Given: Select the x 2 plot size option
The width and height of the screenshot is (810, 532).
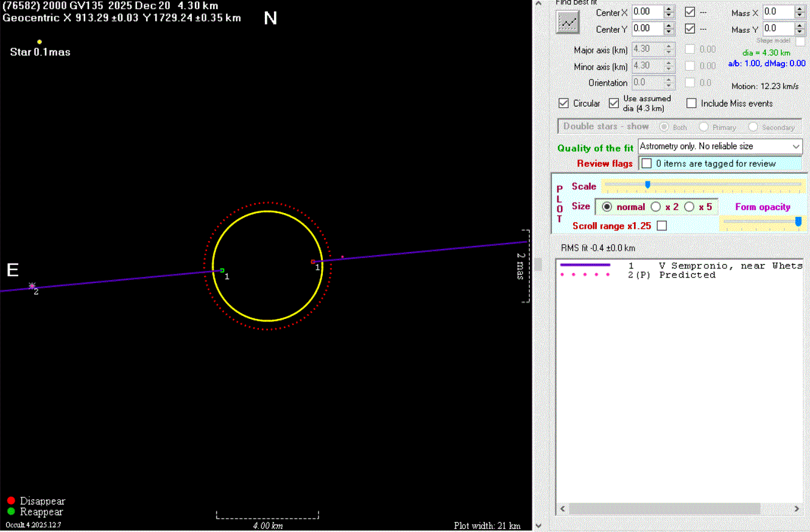Looking at the screenshot, I should tap(656, 207).
